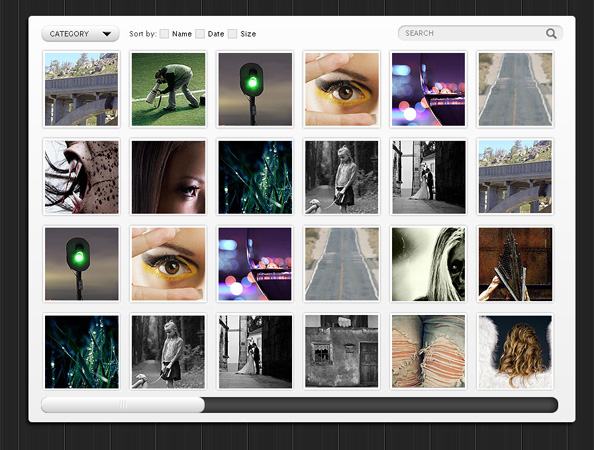Enable the Sort by Name checkbox
The height and width of the screenshot is (450, 594).
pos(164,34)
